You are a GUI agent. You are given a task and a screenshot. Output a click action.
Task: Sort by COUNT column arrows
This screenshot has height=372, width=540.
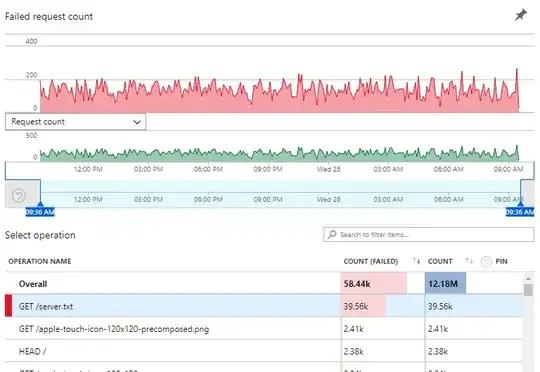[x=469, y=261]
